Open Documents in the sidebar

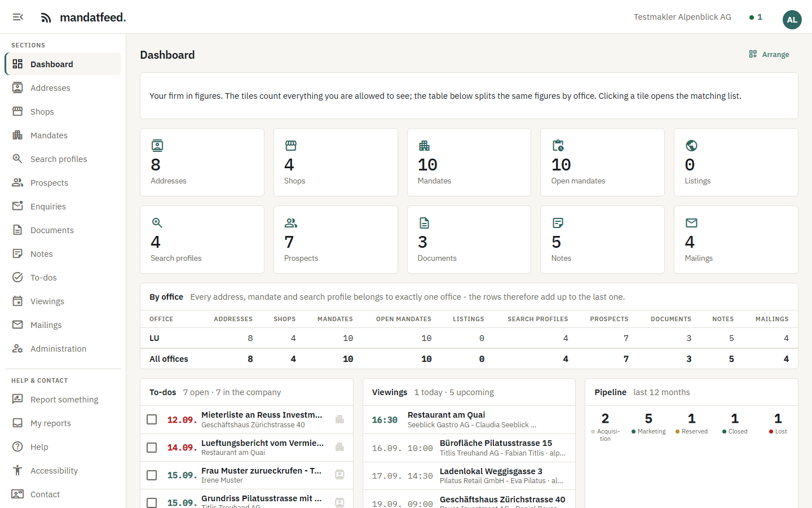pyautogui.click(x=63, y=230)
